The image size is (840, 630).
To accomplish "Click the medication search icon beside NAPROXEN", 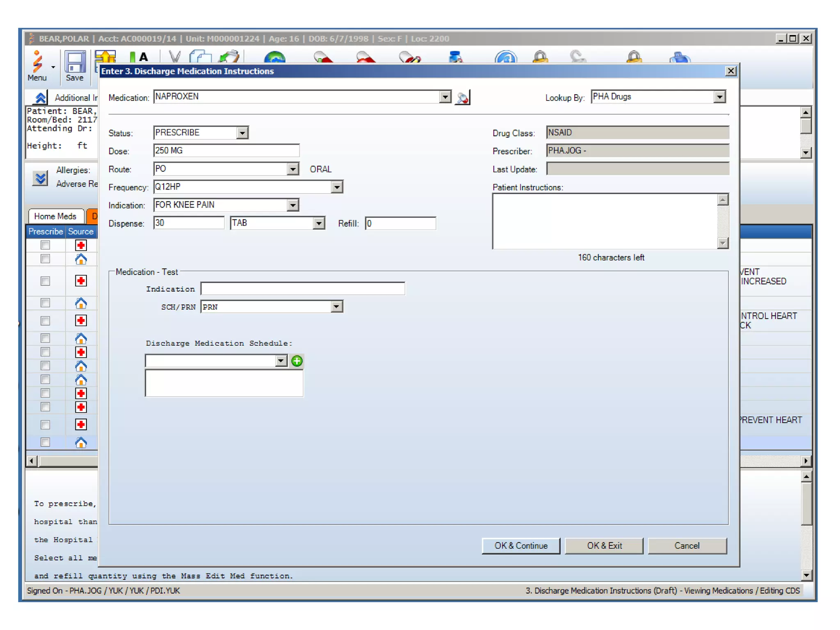I will (x=462, y=98).
